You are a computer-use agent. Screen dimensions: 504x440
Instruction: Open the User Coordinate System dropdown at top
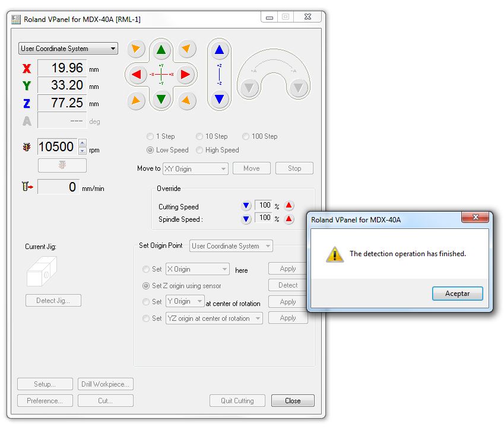pyautogui.click(x=68, y=49)
